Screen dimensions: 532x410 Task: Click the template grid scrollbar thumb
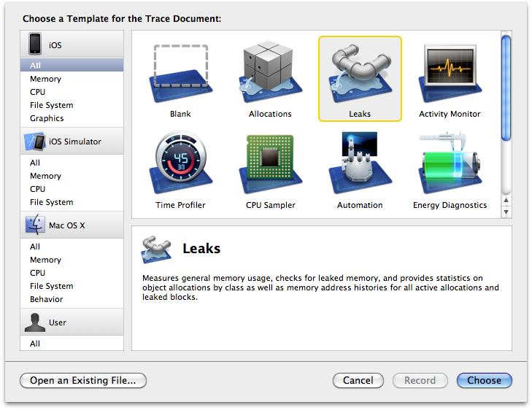pyautogui.click(x=506, y=88)
